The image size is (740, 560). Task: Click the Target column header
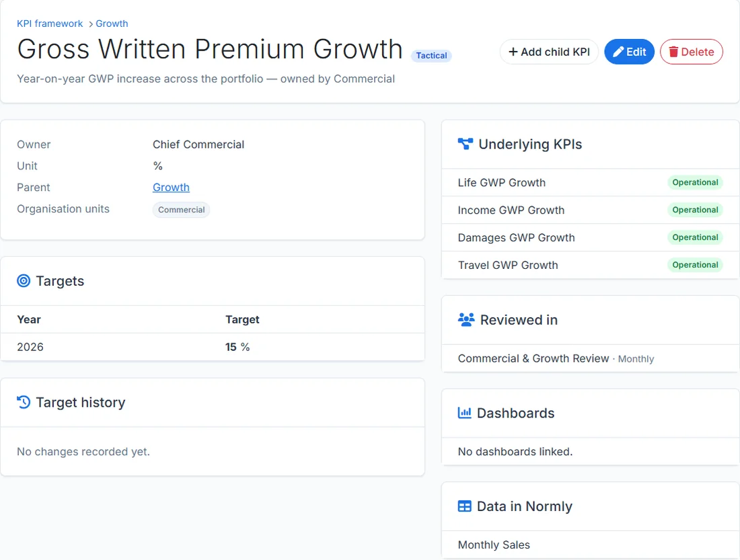(242, 319)
